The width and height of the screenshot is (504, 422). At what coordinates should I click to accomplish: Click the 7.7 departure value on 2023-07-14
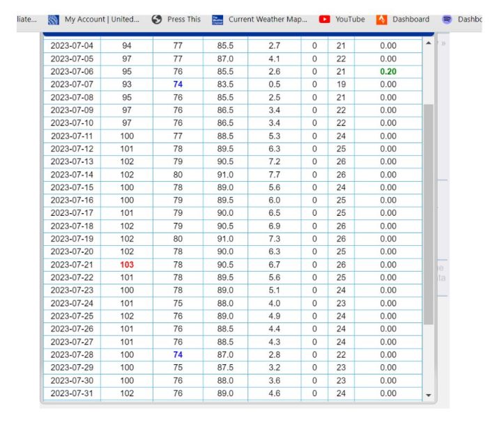(x=275, y=175)
